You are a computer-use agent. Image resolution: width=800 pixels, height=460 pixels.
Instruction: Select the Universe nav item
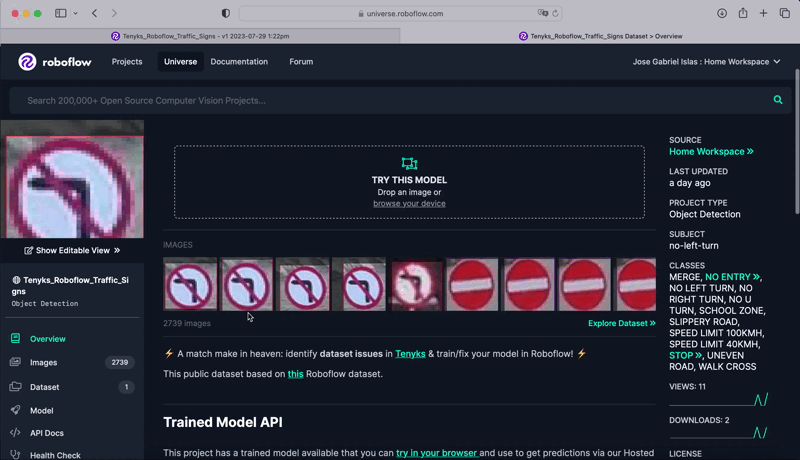(180, 62)
